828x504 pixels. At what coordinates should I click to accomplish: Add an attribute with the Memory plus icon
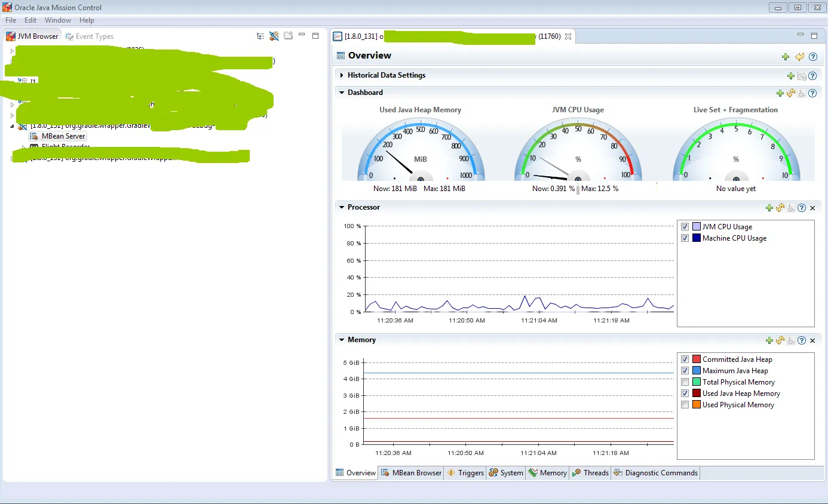click(769, 340)
